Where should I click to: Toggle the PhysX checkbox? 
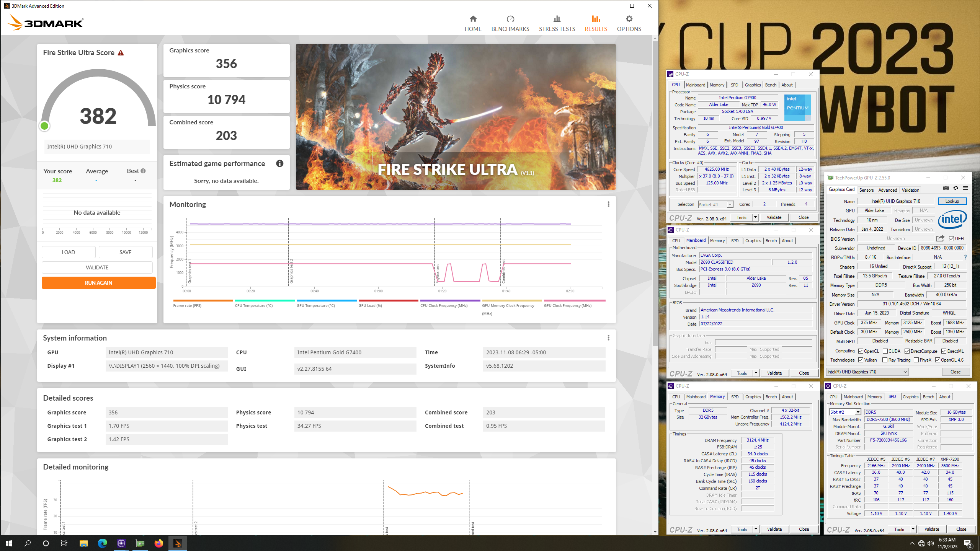coord(916,360)
